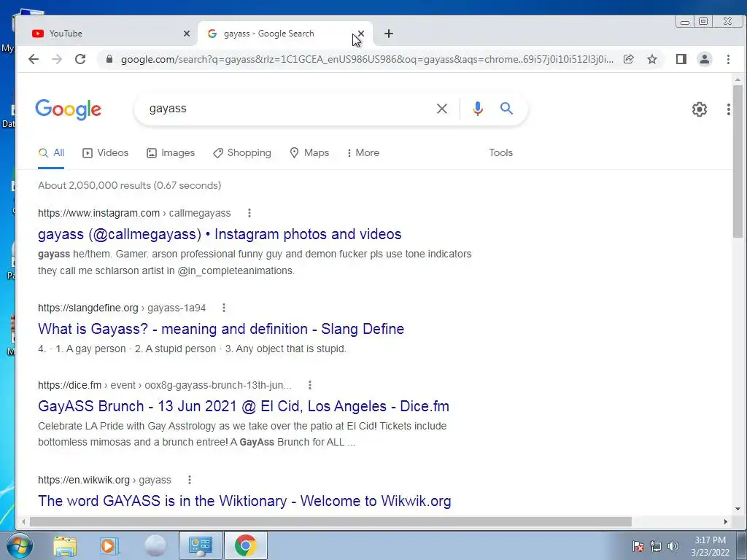Screen dimensions: 747x560
Task: Submit search with magnifier icon
Action: pos(506,109)
